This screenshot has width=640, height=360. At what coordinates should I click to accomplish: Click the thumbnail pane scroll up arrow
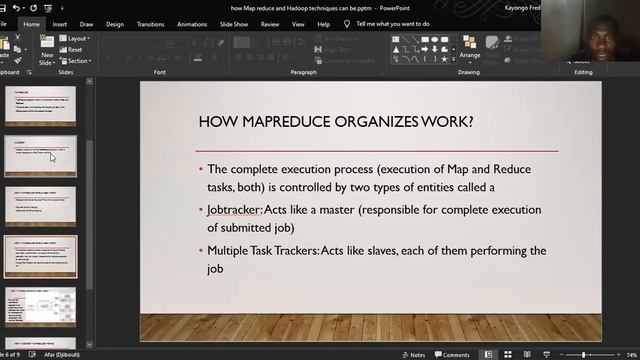pyautogui.click(x=89, y=82)
